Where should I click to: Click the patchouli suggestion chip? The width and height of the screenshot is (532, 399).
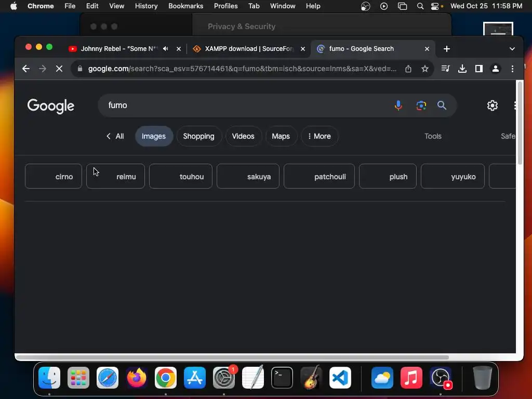tap(319, 177)
